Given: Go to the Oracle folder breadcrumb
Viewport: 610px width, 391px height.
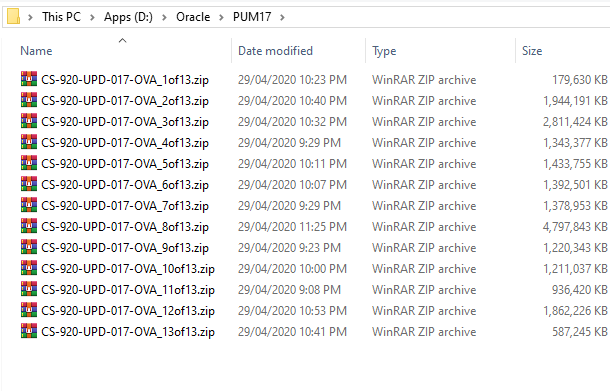Looking at the screenshot, I should [193, 17].
